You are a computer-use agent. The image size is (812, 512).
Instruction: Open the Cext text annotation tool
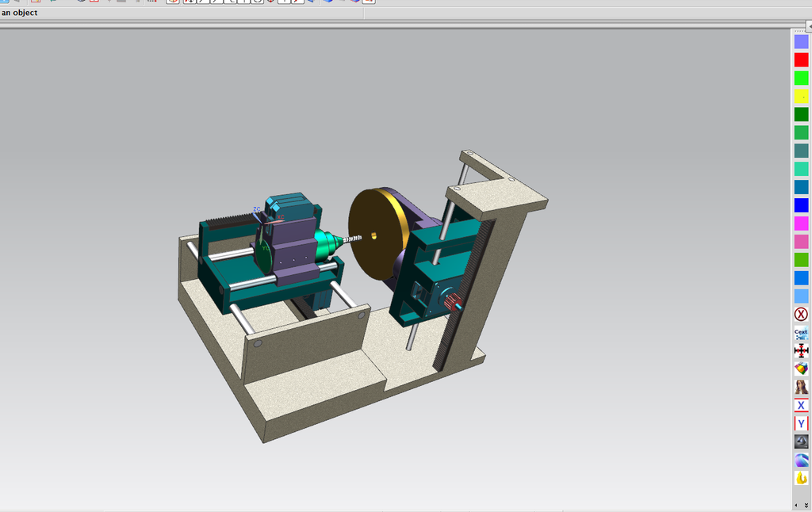802,333
